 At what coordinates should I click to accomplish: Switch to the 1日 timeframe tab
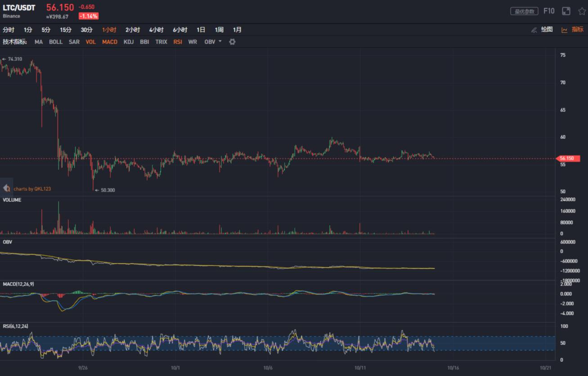[x=200, y=29]
